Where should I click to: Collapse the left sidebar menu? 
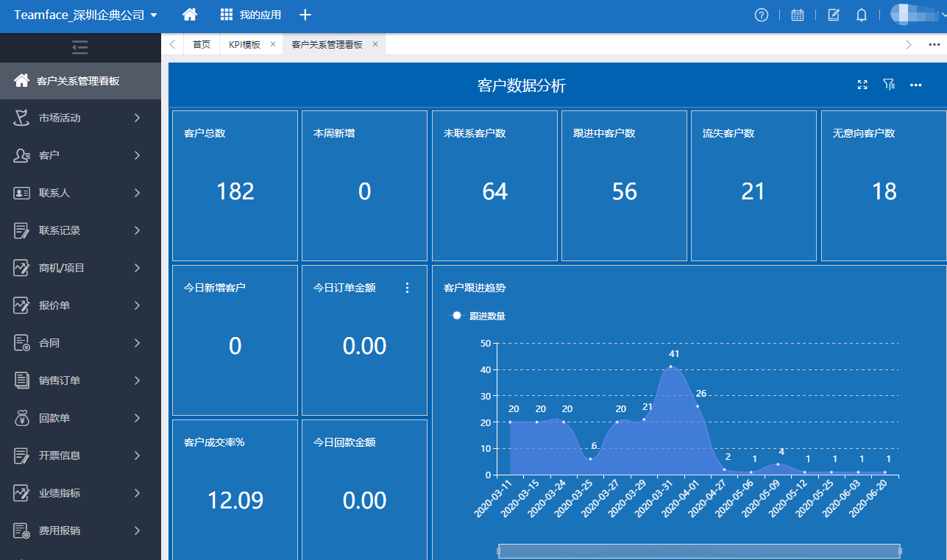(80, 48)
